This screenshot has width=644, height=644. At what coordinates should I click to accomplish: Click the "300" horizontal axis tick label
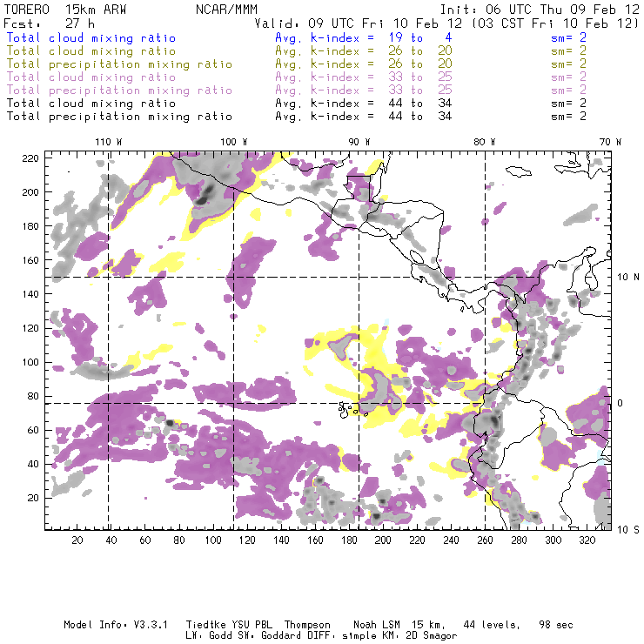pyautogui.click(x=553, y=540)
